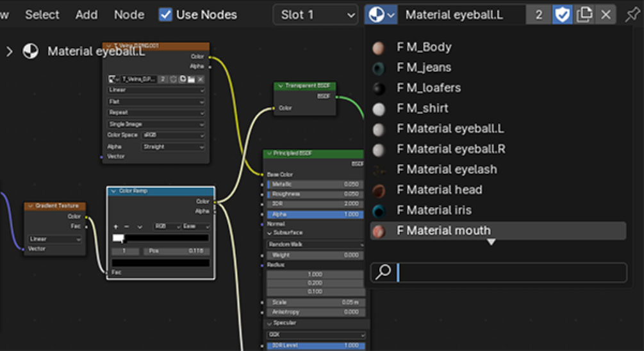Open Color Ramp tools chevron menu
Viewport: 644px width, 351px height.
(140, 227)
